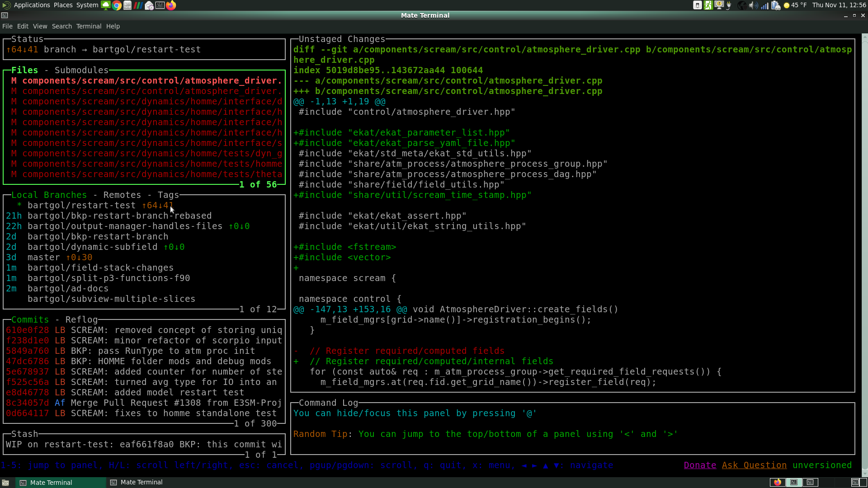Image resolution: width=868 pixels, height=488 pixels.
Task: Open the Terminal menu
Action: tap(89, 26)
